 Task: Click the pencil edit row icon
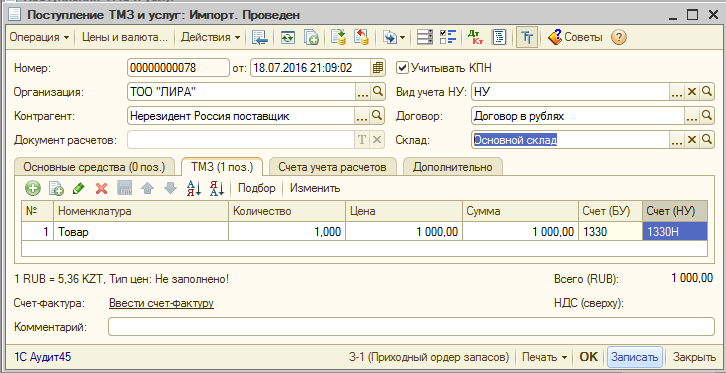(x=78, y=188)
